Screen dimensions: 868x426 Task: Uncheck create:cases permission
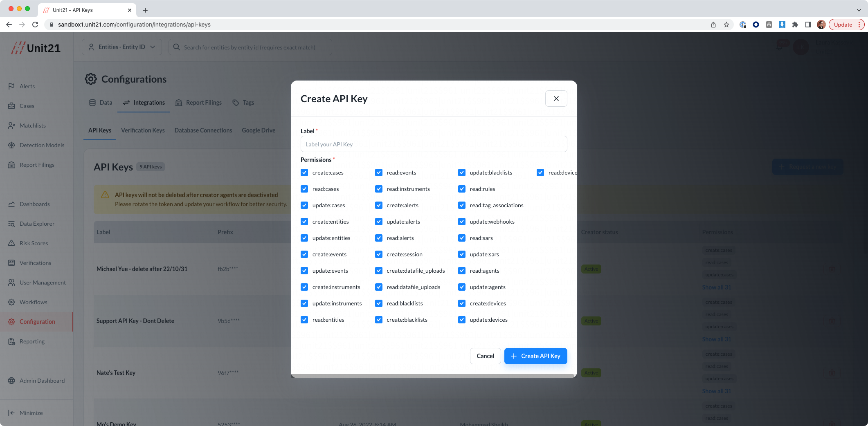[x=304, y=173]
